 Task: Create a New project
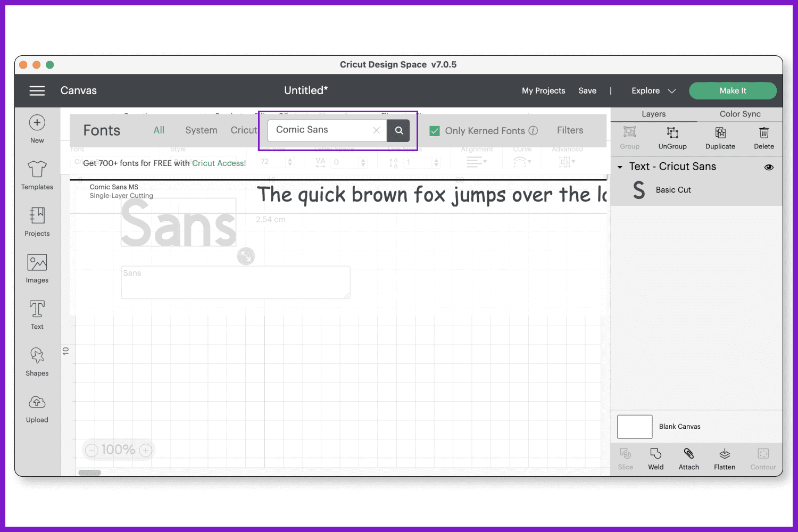pyautogui.click(x=37, y=129)
